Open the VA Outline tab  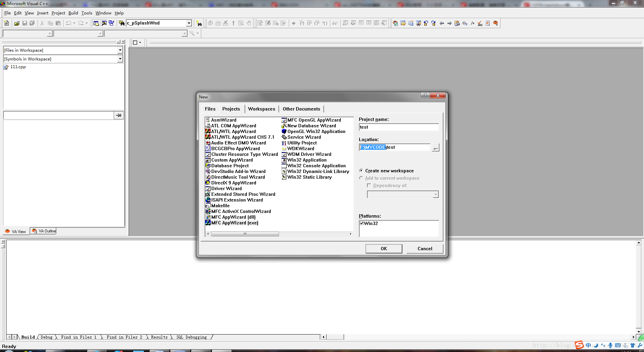43,231
